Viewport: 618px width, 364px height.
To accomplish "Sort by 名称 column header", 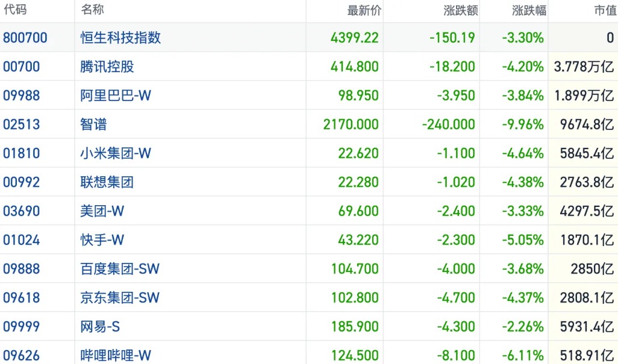I will [x=93, y=10].
